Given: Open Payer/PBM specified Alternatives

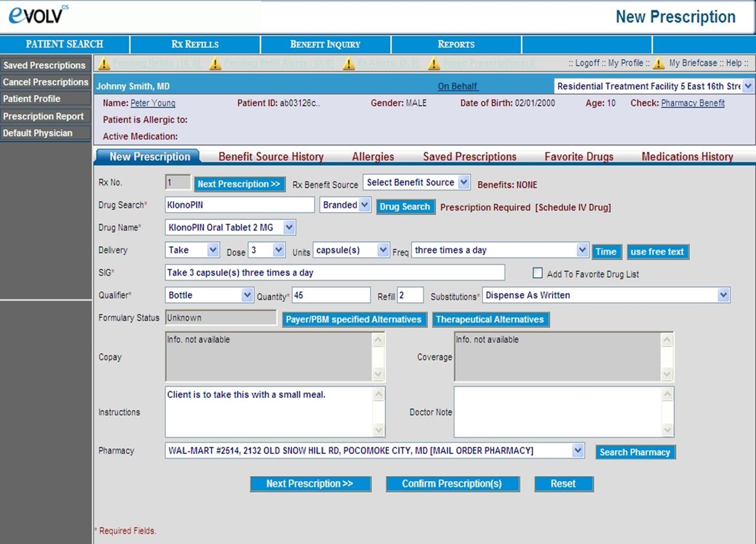Looking at the screenshot, I should pyautogui.click(x=354, y=319).
